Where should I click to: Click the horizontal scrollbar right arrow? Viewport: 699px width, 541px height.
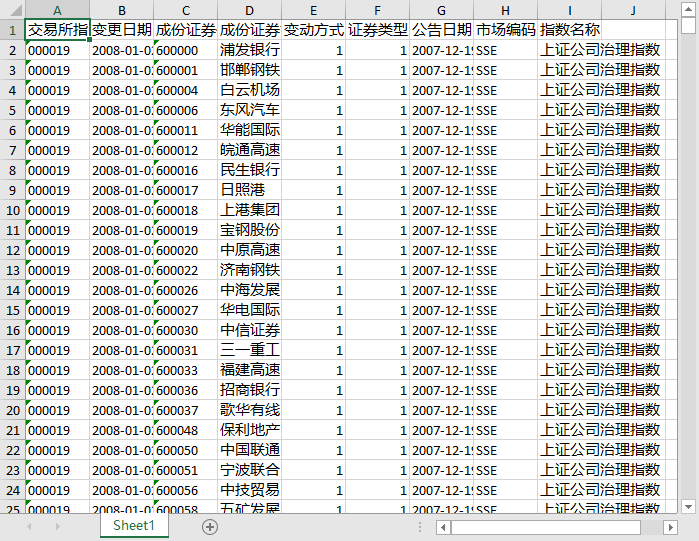point(670,528)
